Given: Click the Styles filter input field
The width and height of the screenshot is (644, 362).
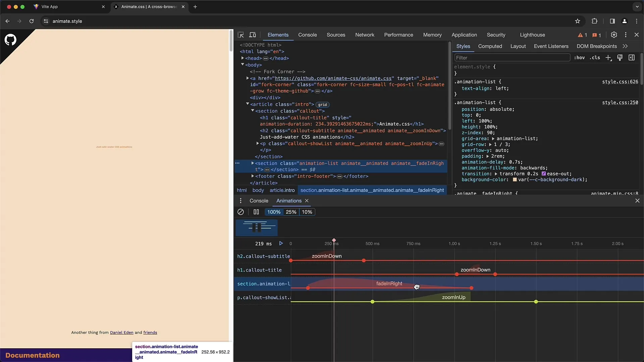Looking at the screenshot, I should click(512, 58).
